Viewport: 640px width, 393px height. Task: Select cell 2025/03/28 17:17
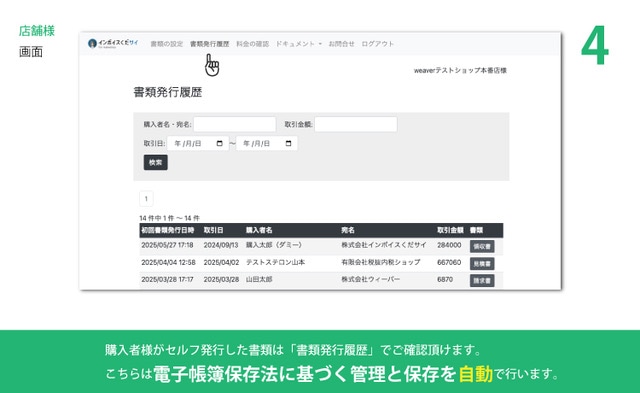coord(167,279)
